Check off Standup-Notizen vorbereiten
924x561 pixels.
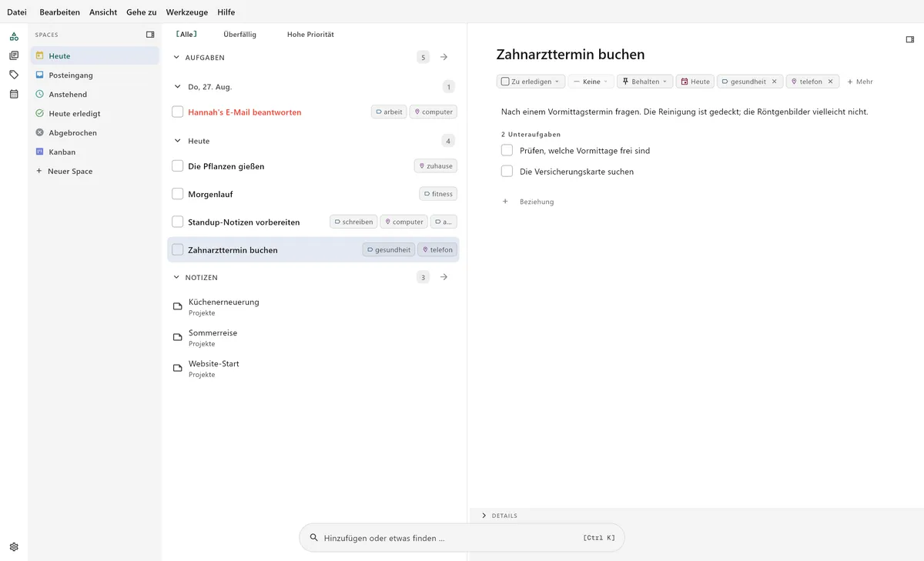pos(178,222)
